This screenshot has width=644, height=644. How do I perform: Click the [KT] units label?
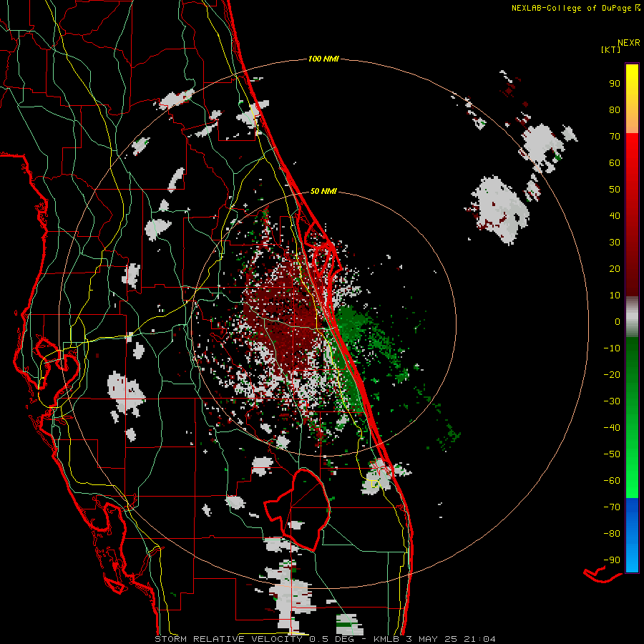pos(611,49)
